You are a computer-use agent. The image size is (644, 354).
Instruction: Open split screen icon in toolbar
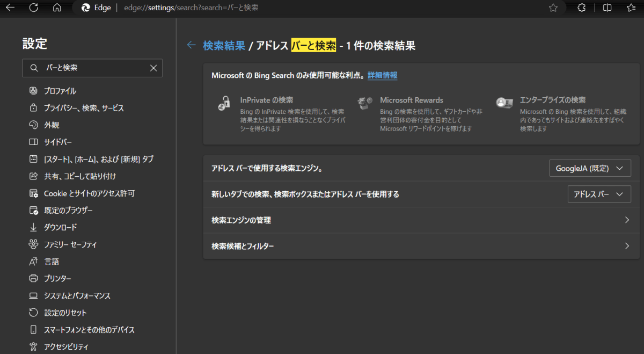tap(607, 8)
